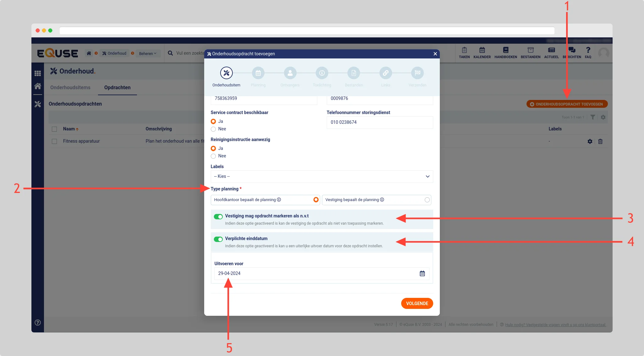Click the calendar icon in Uitvoeren voor field
Viewport: 644px width, 356px height.
click(x=422, y=273)
